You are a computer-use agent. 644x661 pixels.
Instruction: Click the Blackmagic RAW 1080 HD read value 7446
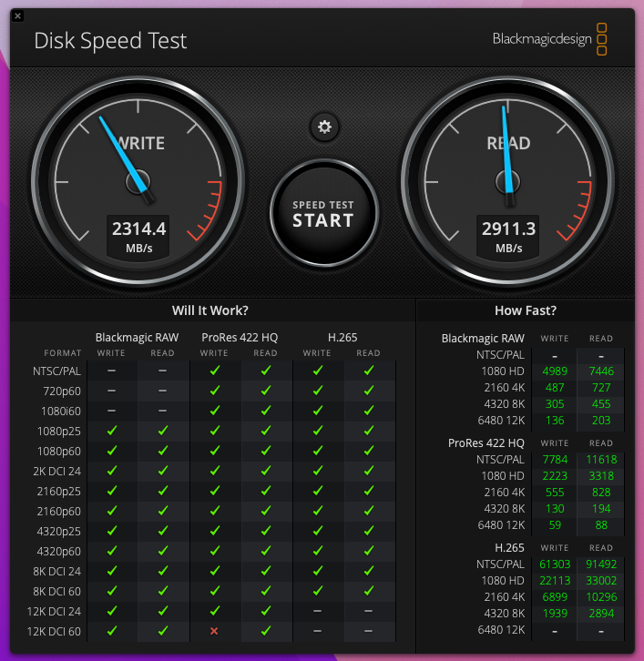[601, 371]
